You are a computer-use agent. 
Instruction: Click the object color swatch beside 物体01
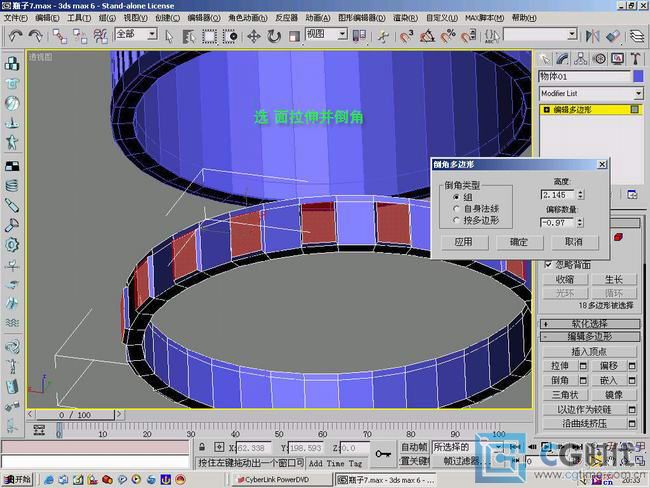[x=638, y=76]
